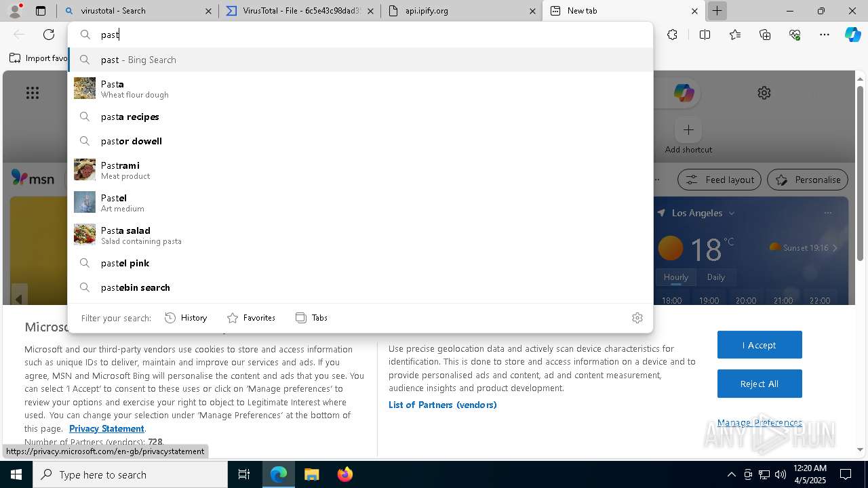Image resolution: width=868 pixels, height=488 pixels.
Task: Switch to the VirusTotal - File tab
Action: 299,11
